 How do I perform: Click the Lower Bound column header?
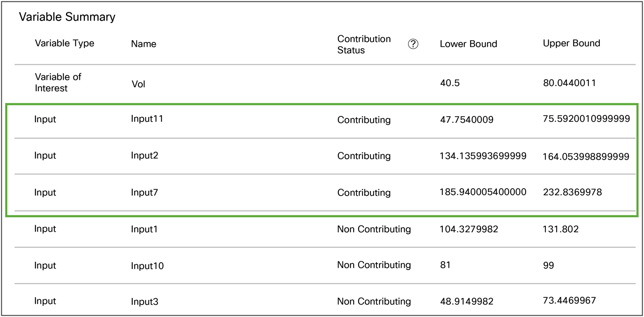(x=468, y=44)
